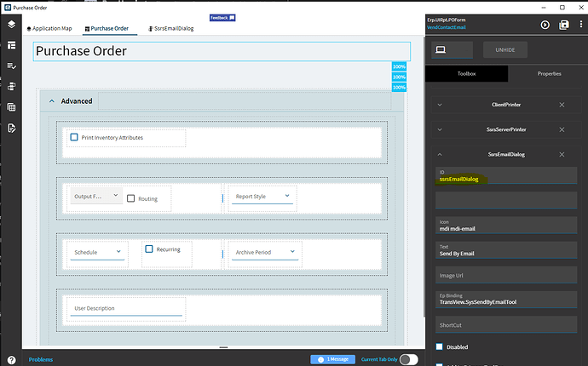Select the Advanced panel heading text

[77, 101]
